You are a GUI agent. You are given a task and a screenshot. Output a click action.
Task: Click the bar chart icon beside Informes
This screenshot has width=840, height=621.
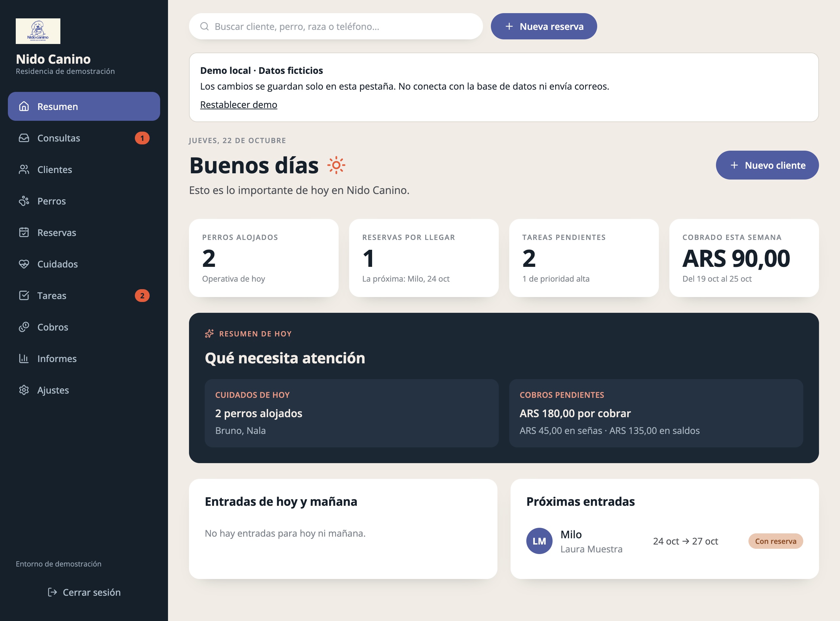[24, 358]
